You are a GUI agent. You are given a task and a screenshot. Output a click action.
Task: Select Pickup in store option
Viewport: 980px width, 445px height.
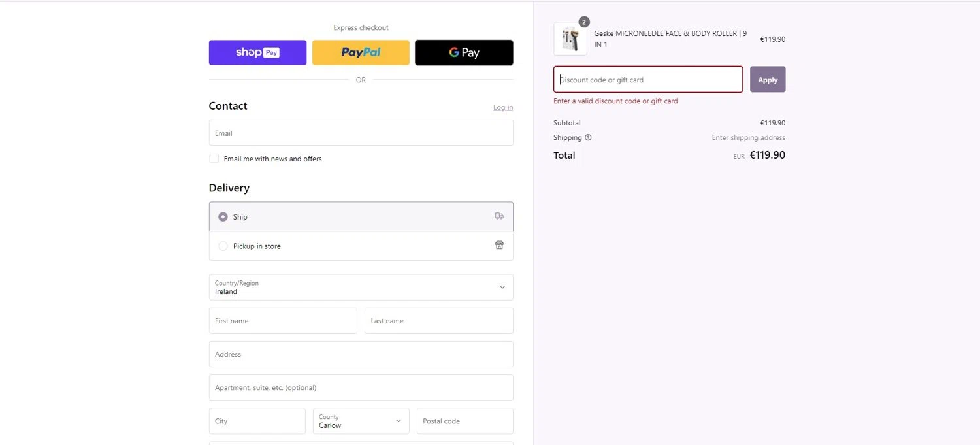(x=223, y=246)
